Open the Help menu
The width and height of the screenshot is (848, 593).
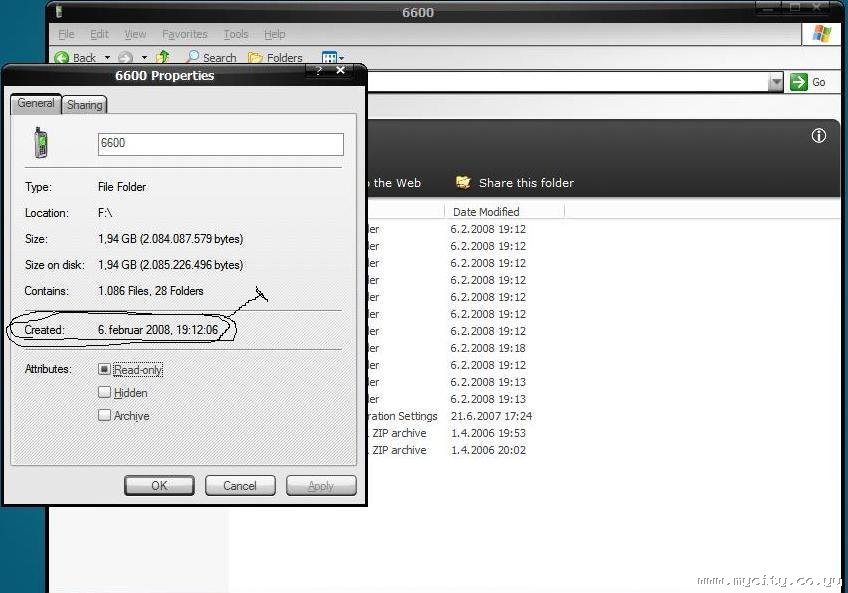[275, 34]
